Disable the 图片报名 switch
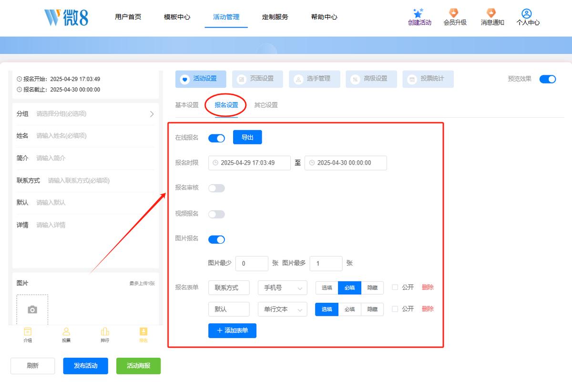 point(216,239)
